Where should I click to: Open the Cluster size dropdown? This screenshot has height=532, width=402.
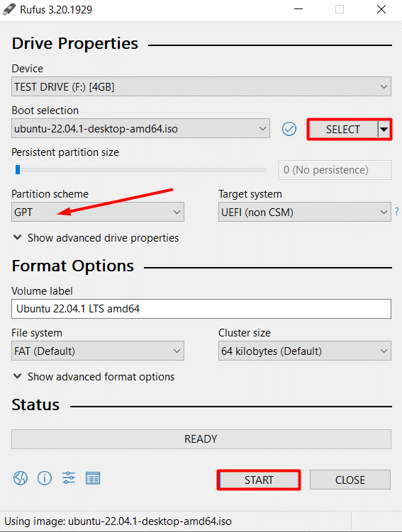305,351
